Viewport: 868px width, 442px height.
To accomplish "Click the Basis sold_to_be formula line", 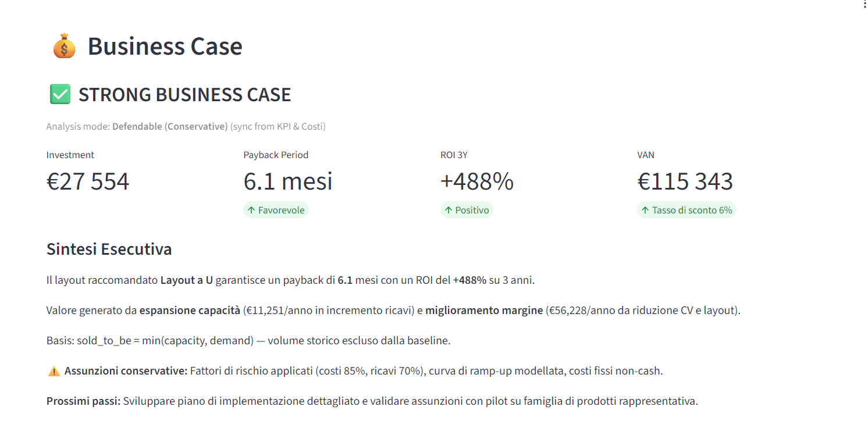I will 248,341.
